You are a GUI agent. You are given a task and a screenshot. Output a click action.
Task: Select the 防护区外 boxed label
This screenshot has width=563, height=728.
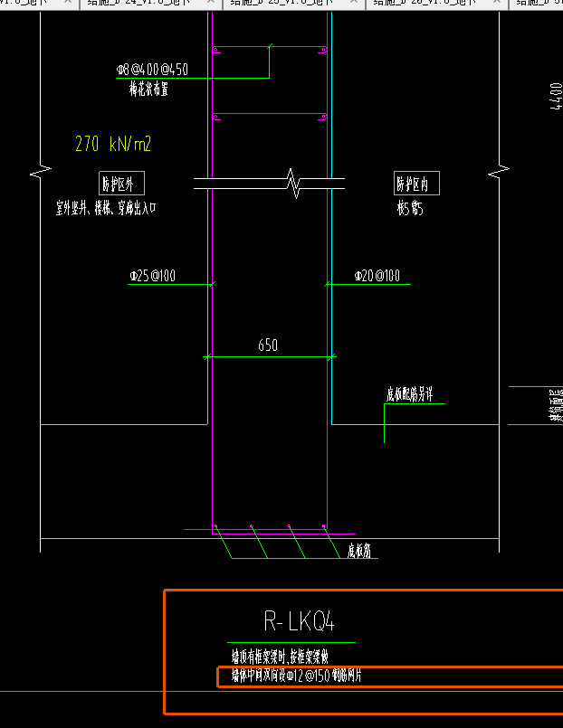coord(121,184)
